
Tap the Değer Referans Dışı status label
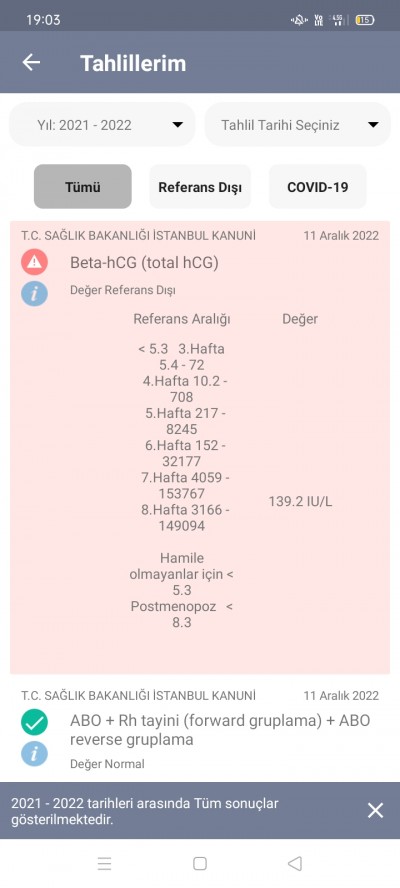click(122, 291)
